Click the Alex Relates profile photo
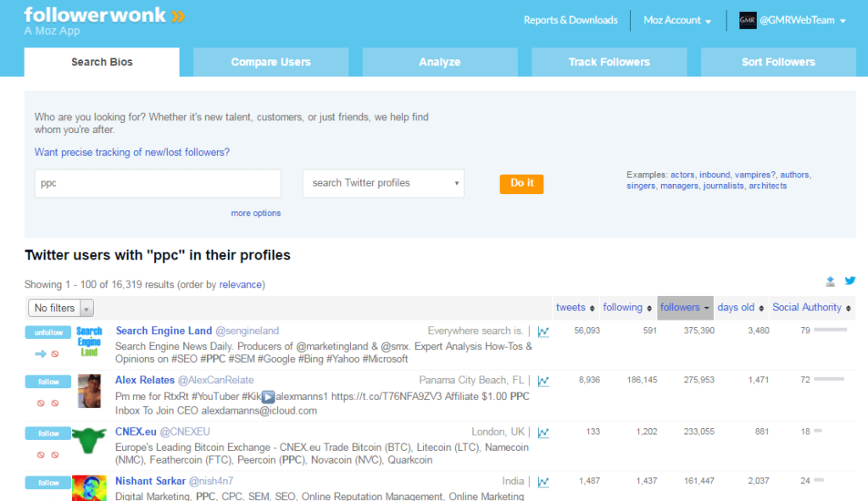 coord(89,391)
